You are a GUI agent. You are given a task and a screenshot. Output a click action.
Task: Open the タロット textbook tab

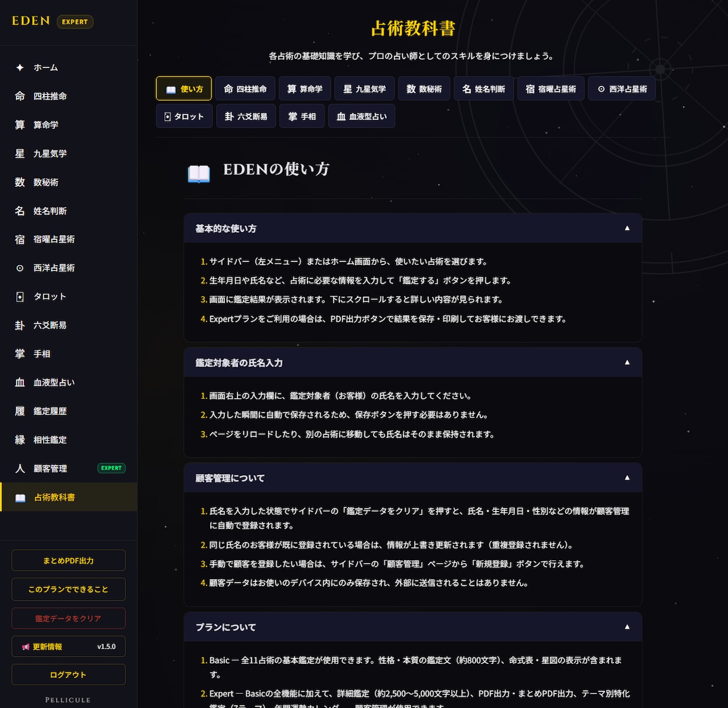click(184, 116)
